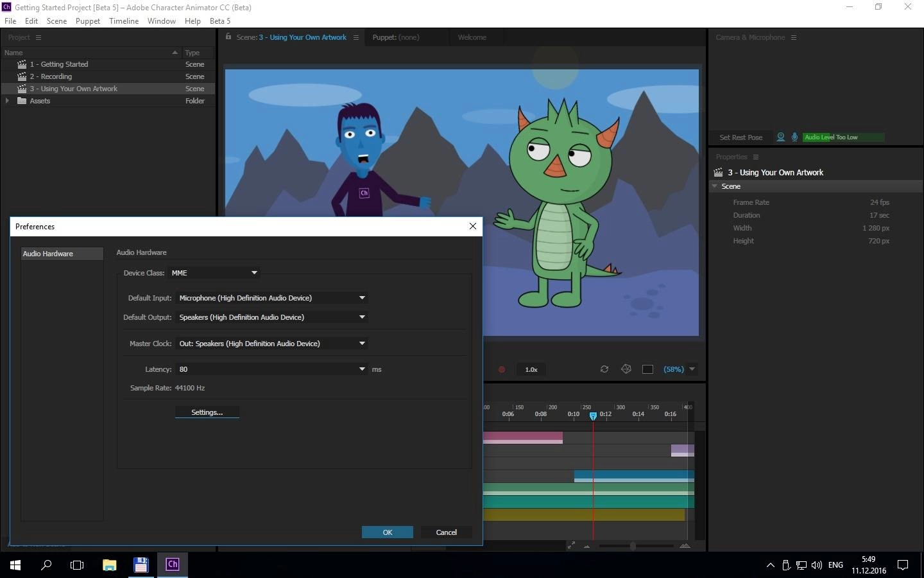The width and height of the screenshot is (924, 578).
Task: Click the Audio Level Too Low meter
Action: (843, 137)
